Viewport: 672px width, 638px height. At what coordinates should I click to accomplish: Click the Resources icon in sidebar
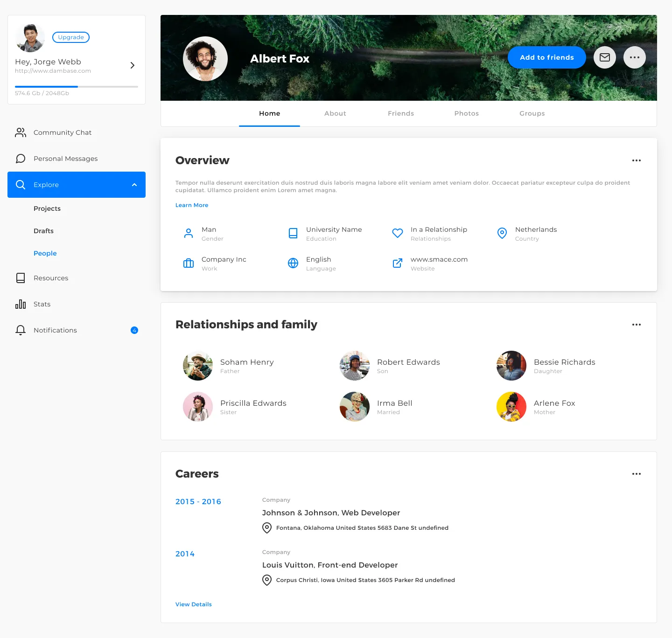[21, 277]
